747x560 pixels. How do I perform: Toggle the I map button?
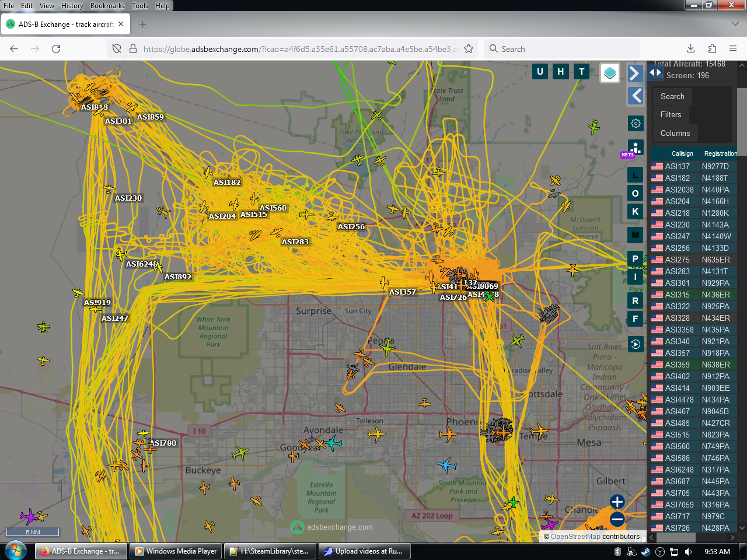[636, 277]
